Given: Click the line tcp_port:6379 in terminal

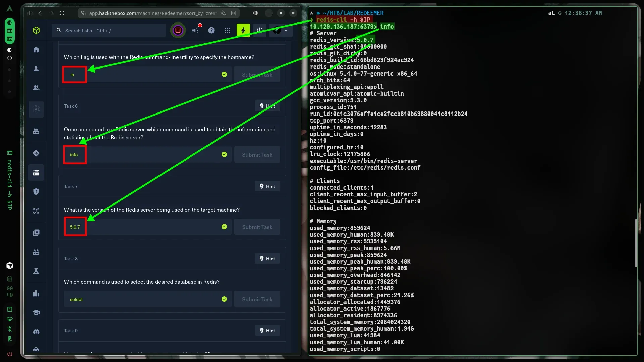Looking at the screenshot, I should tap(331, 121).
